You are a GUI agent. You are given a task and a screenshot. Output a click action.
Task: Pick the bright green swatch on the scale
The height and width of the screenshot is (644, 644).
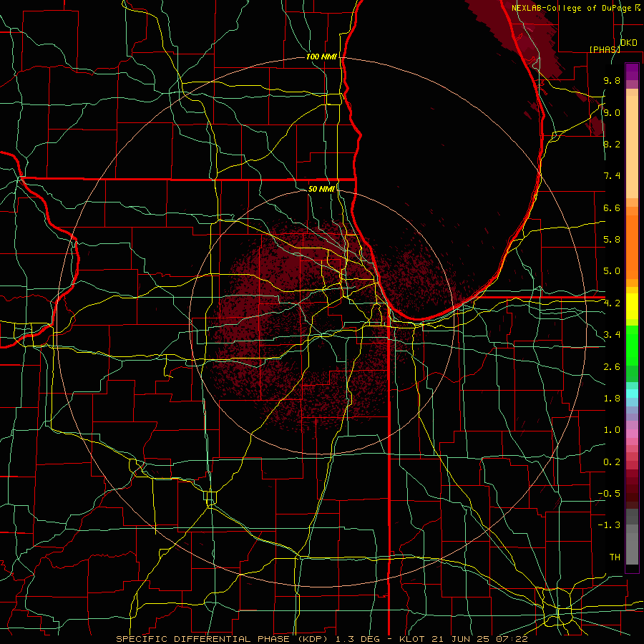(x=632, y=347)
